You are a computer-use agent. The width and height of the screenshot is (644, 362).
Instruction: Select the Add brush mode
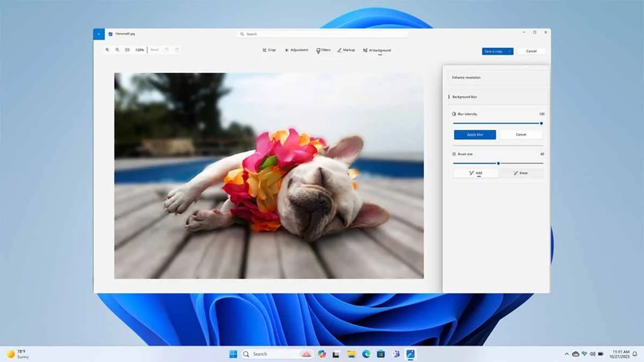(475, 173)
